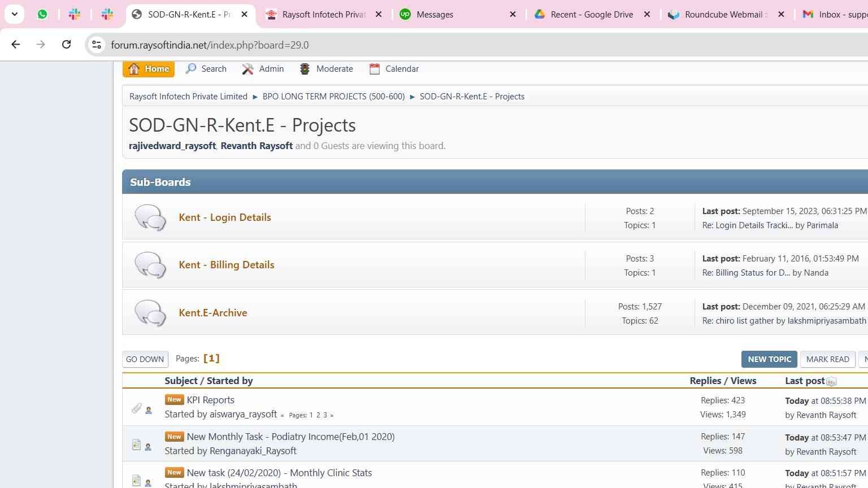Image resolution: width=868 pixels, height=488 pixels.
Task: Open the Admin menu
Action: click(x=263, y=69)
